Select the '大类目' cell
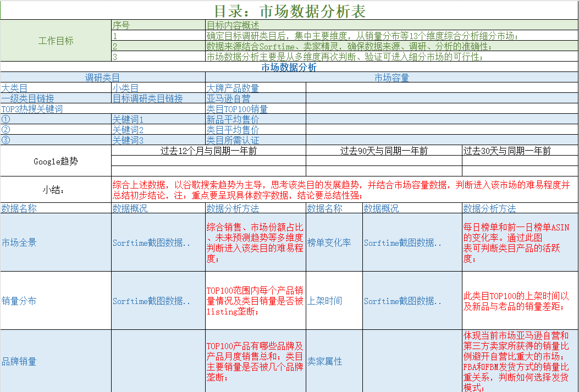The width and height of the screenshot is (579, 392). (x=56, y=88)
